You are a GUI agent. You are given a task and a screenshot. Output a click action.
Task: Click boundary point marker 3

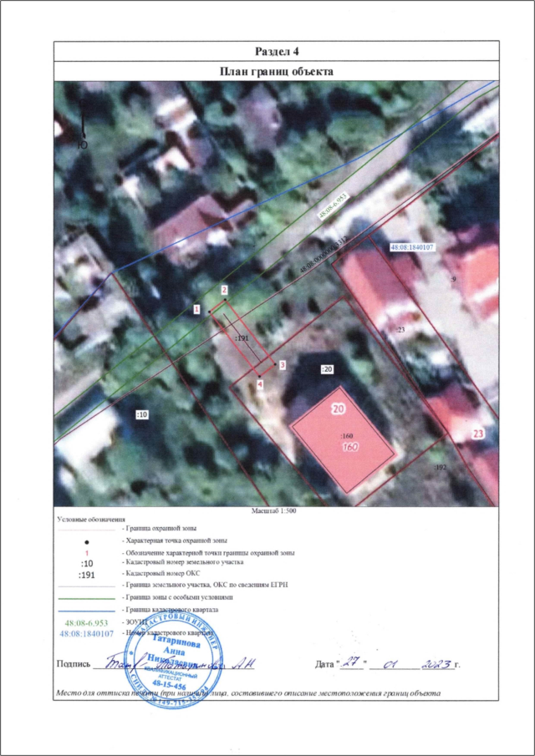(x=283, y=365)
